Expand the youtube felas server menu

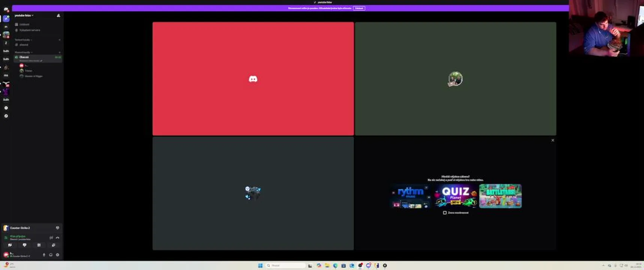coord(24,15)
